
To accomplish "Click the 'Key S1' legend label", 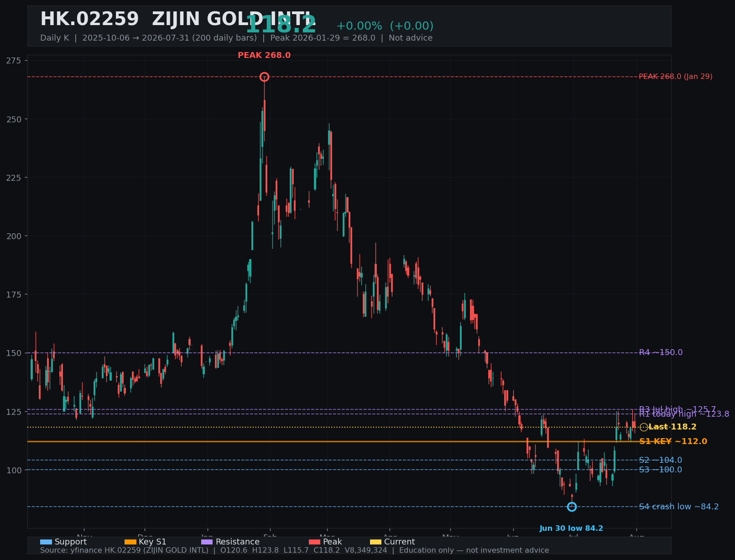I will click(x=152, y=542).
